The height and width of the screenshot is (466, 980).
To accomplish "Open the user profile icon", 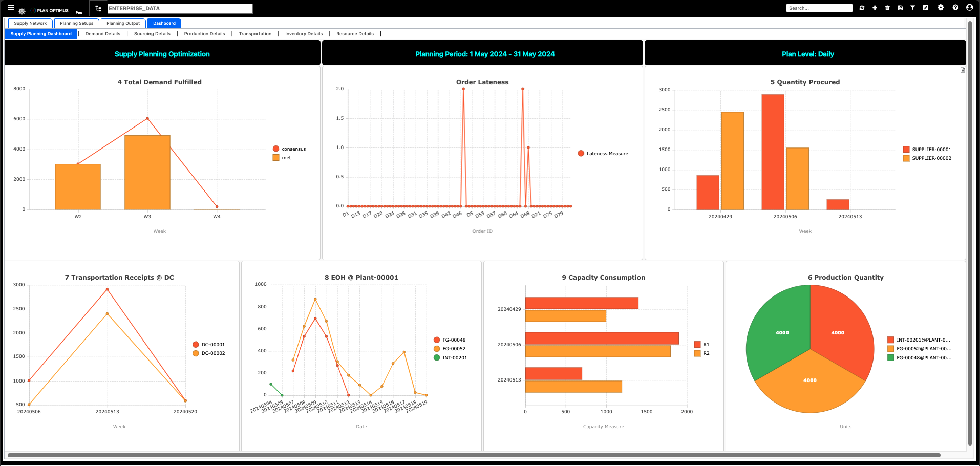I will [969, 8].
